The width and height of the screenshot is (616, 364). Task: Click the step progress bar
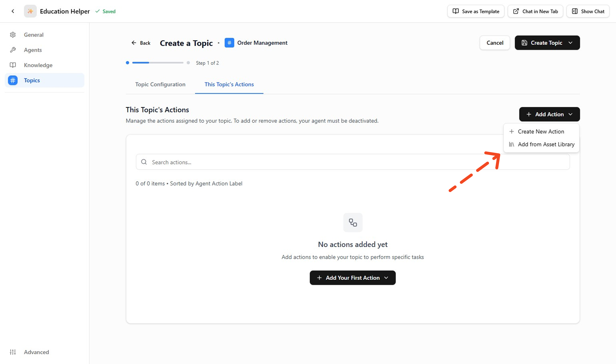pos(158,63)
